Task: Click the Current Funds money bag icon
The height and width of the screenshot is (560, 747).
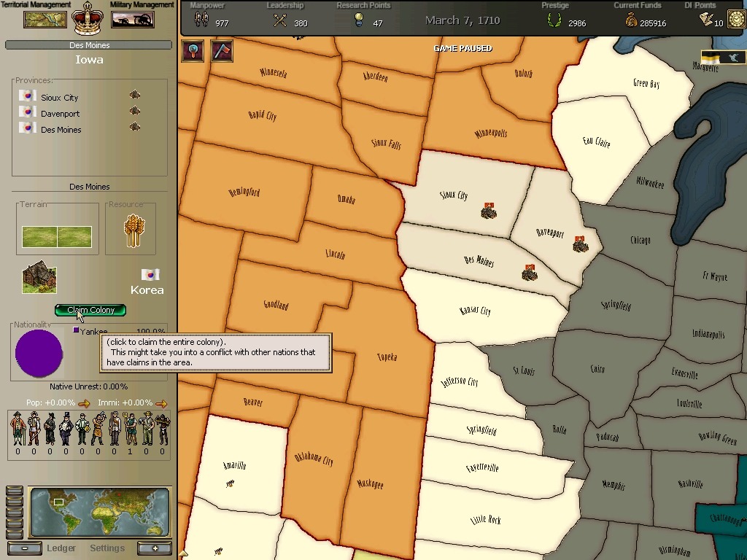Action: pos(631,20)
